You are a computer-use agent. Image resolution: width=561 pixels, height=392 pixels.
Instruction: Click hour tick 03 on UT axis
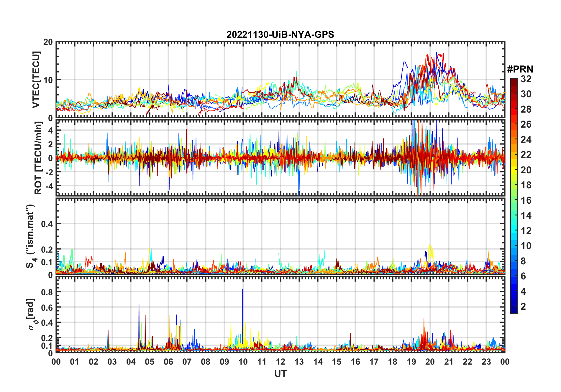[112, 362]
